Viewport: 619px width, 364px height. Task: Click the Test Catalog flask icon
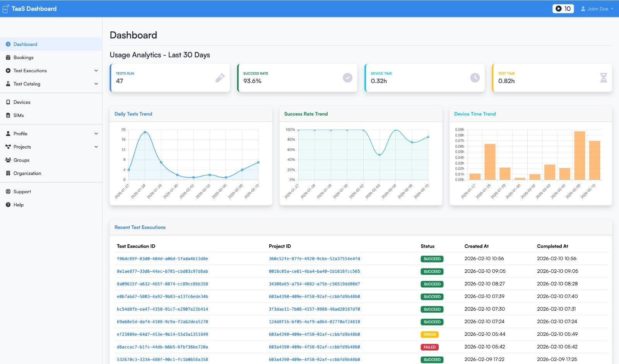point(8,84)
